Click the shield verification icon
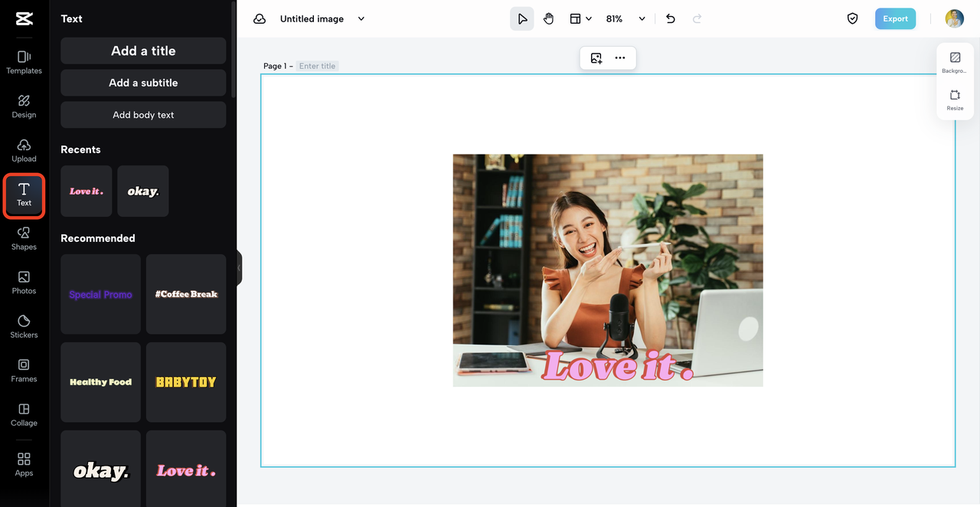This screenshot has height=507, width=980. point(852,19)
